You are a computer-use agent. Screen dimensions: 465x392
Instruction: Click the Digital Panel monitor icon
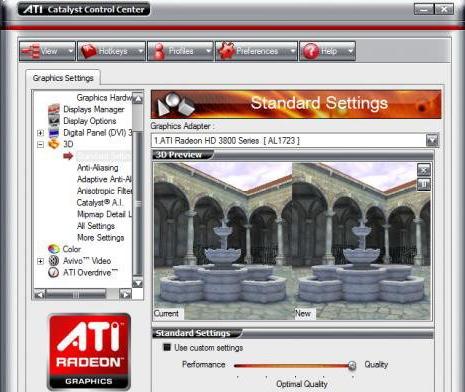54,133
